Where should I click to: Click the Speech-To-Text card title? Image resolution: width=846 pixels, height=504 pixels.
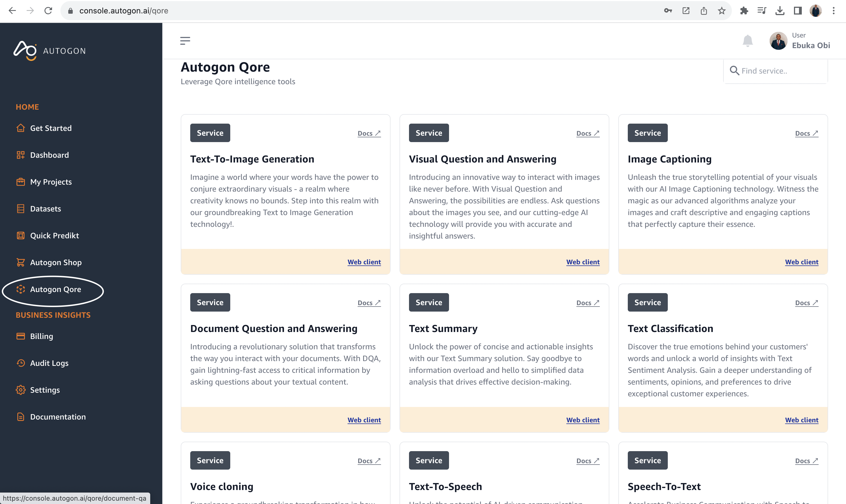[x=664, y=486]
